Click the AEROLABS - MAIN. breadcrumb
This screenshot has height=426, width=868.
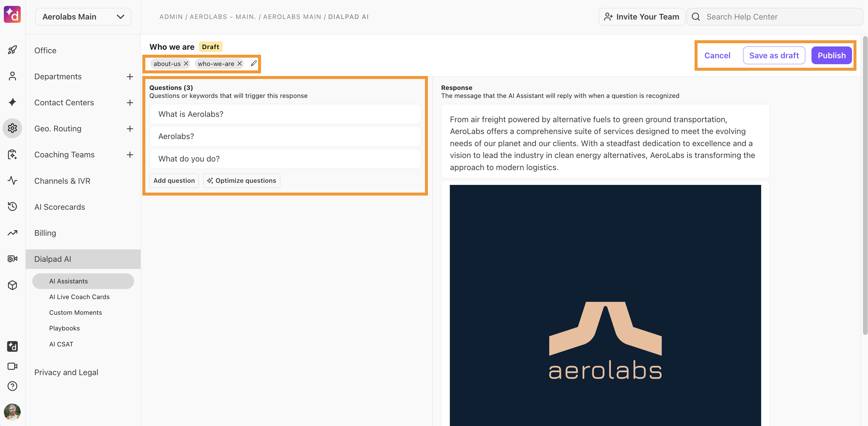click(223, 17)
